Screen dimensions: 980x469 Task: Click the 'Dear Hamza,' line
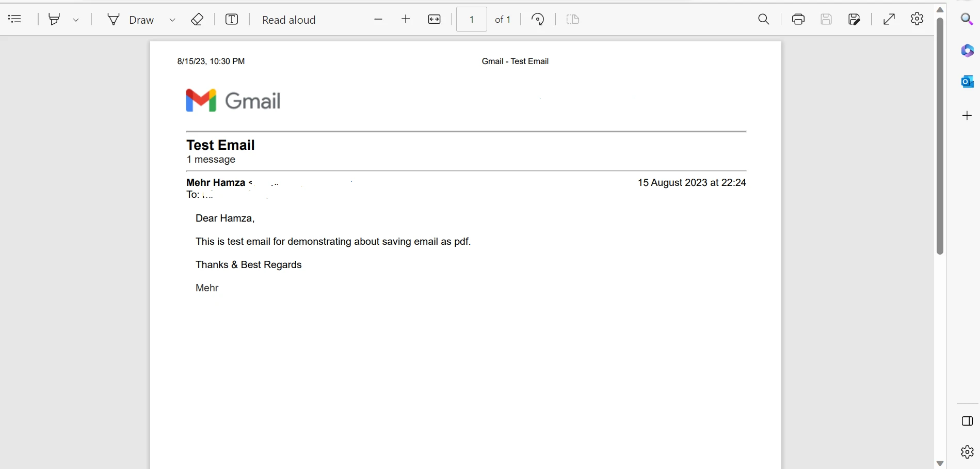(x=225, y=218)
